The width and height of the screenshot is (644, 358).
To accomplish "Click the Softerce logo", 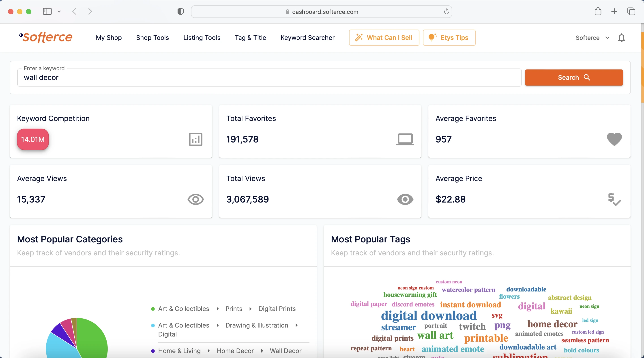I will click(x=45, y=38).
